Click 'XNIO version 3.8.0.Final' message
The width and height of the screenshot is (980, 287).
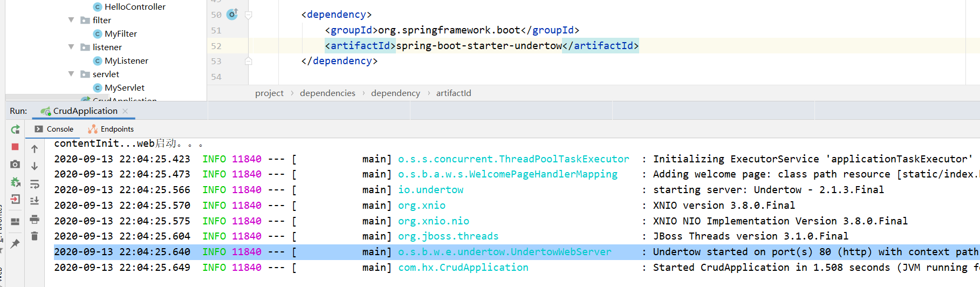tap(724, 206)
